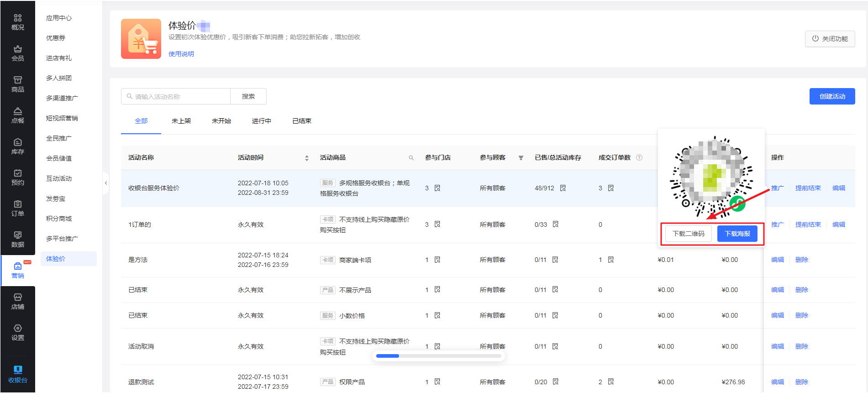Click the help icon beside 成交订单数

click(639, 157)
